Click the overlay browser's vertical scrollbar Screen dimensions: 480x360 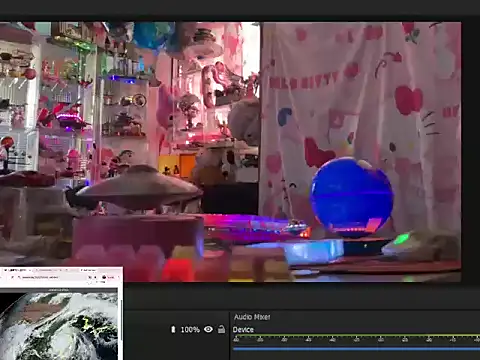pos(121,325)
